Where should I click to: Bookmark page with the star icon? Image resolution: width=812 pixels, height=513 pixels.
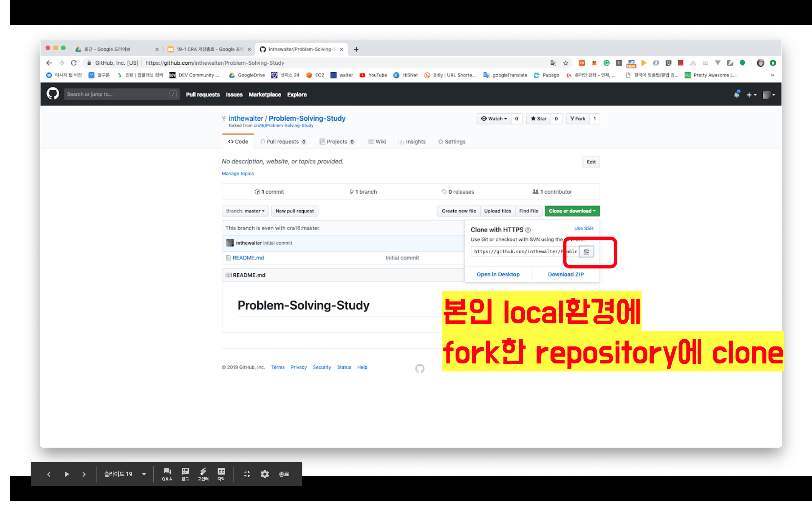click(x=566, y=63)
